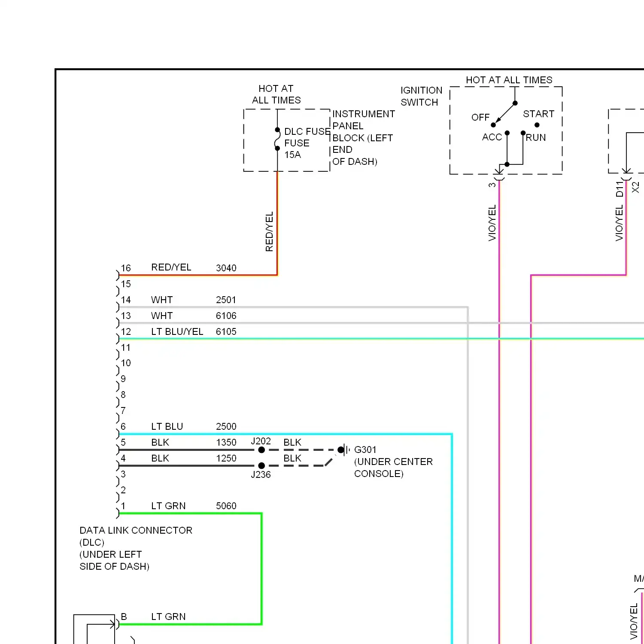Click the J236 splice label
This screenshot has width=644, height=644.
coord(261,474)
